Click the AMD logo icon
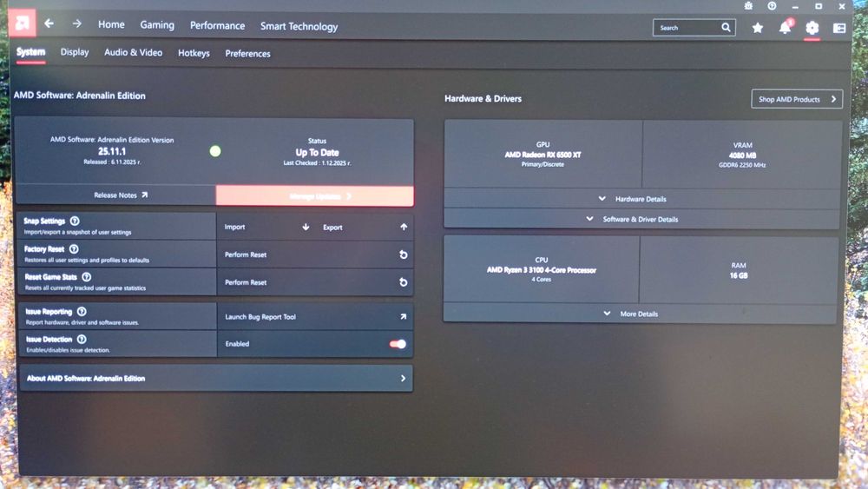This screenshot has height=489, width=868. (23, 23)
